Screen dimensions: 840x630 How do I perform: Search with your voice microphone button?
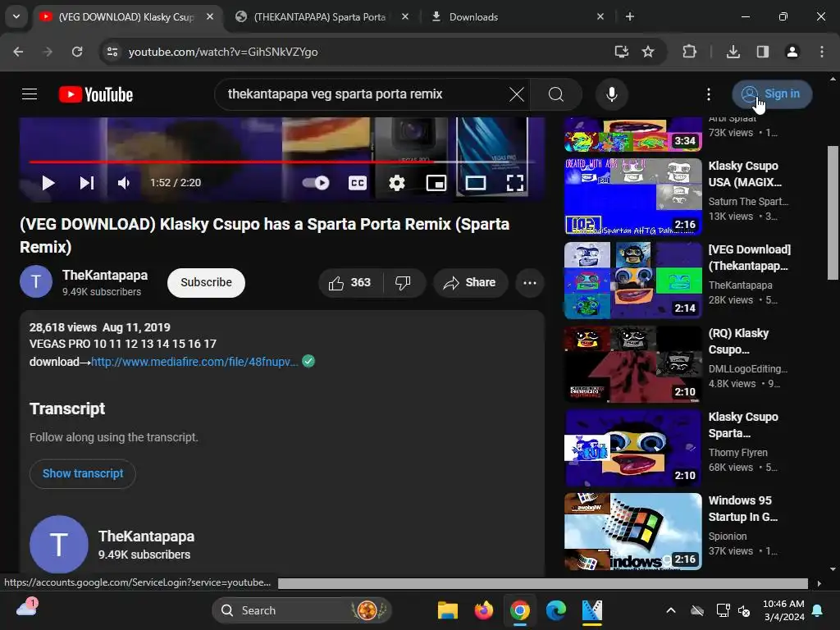pos(612,94)
